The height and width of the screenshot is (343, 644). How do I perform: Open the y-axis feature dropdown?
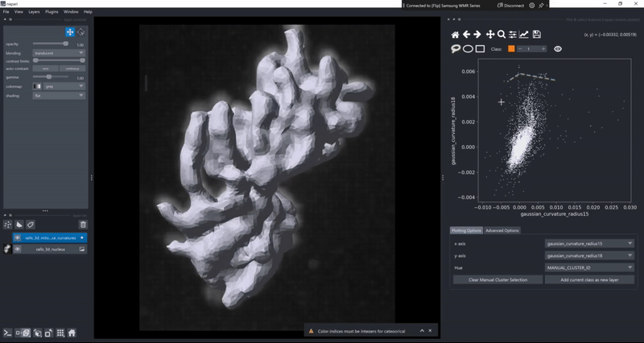(x=589, y=255)
